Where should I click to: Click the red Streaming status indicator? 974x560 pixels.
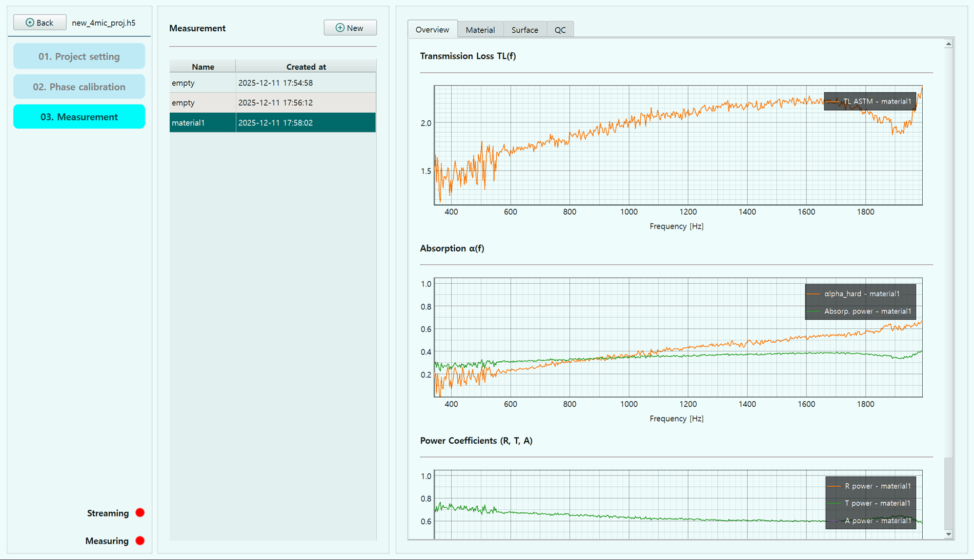(140, 513)
